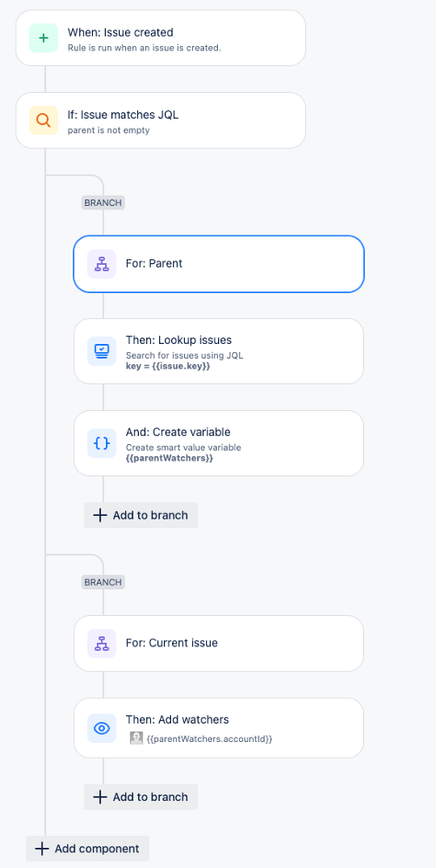Click Add to branch under Create variable
This screenshot has width=436, height=868.
(x=141, y=515)
